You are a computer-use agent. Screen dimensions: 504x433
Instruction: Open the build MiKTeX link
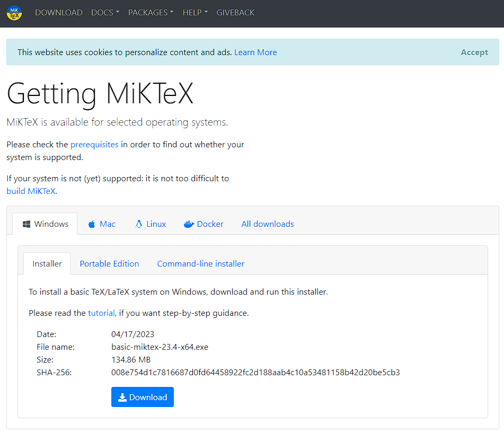pos(31,191)
